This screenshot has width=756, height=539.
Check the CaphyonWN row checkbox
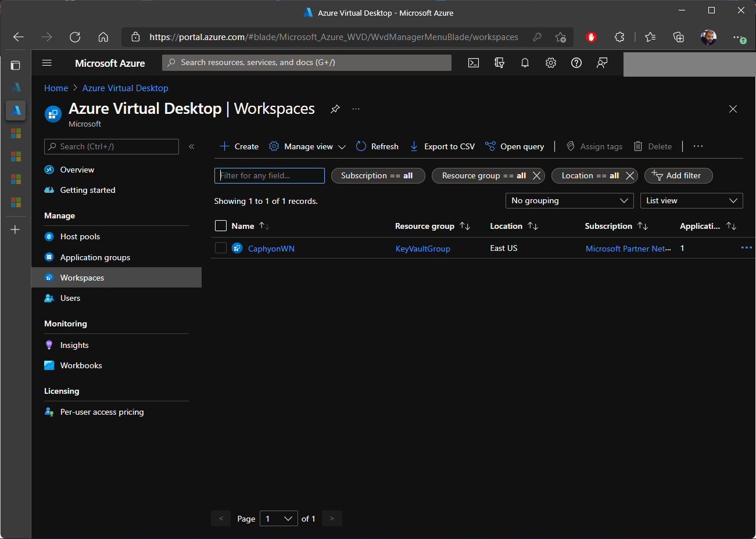tap(221, 248)
